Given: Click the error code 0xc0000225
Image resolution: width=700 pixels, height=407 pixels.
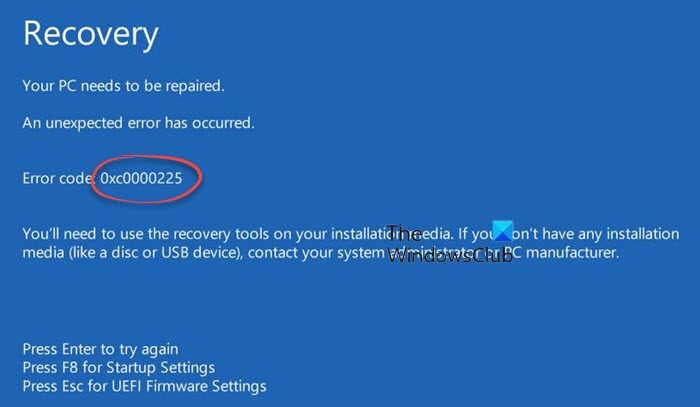Looking at the screenshot, I should pyautogui.click(x=141, y=178).
